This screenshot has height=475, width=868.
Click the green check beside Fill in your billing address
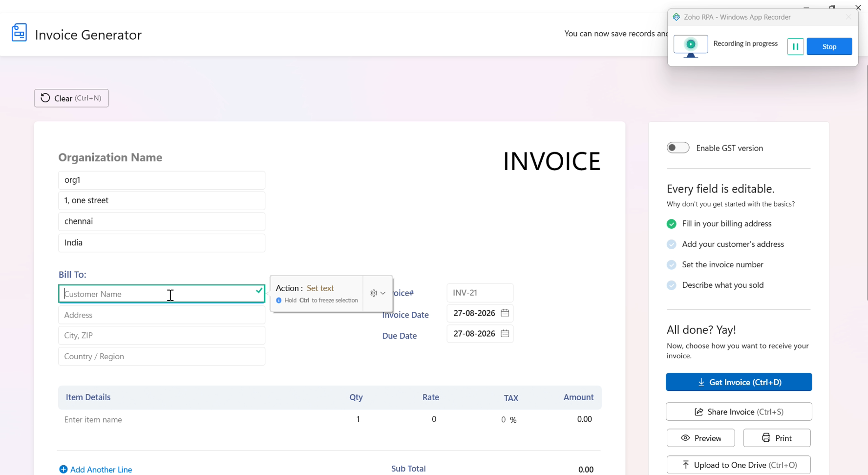point(672,224)
